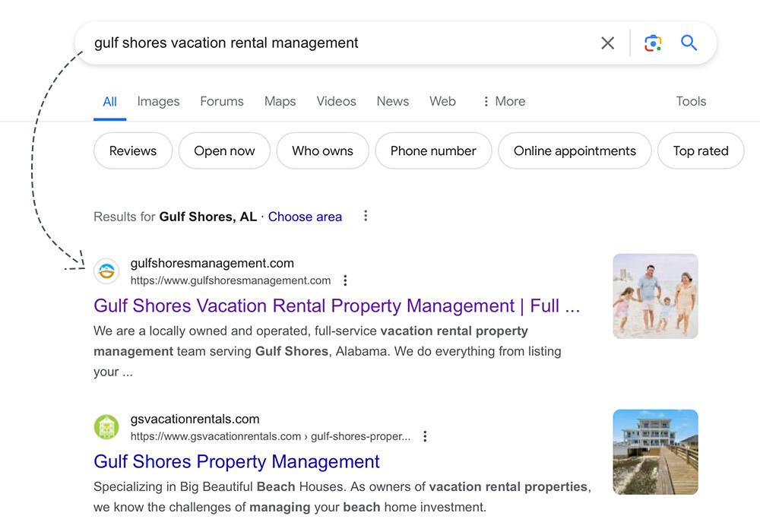Click the https://www.gulfshoresmanagement.com URL
760x532 pixels.
click(x=230, y=280)
